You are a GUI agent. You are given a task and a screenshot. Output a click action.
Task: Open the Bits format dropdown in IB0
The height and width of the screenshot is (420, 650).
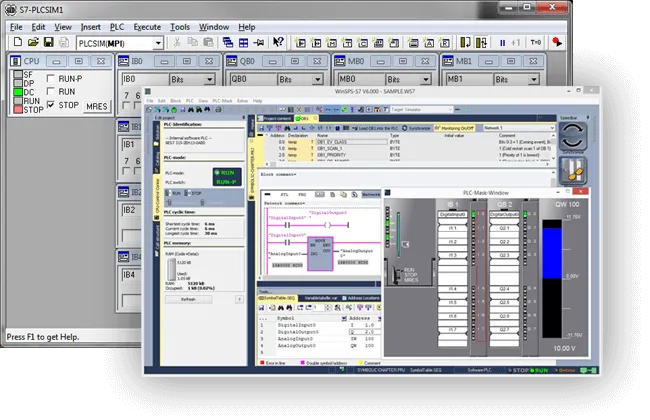(x=209, y=79)
